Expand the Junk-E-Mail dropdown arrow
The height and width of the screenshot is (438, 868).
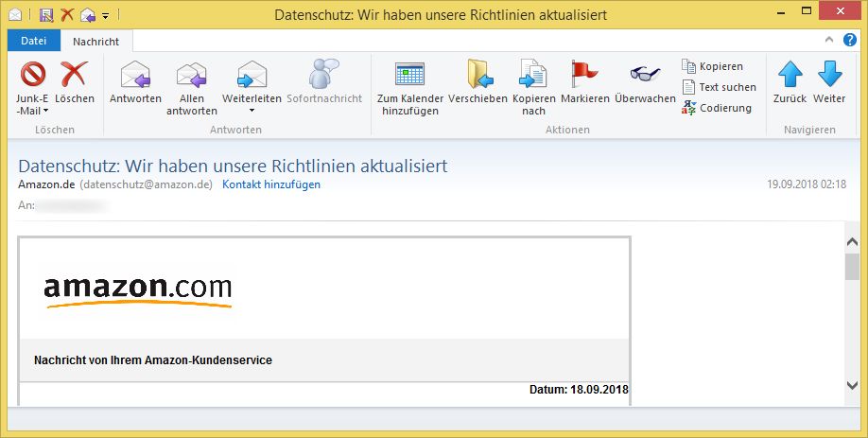click(x=46, y=111)
